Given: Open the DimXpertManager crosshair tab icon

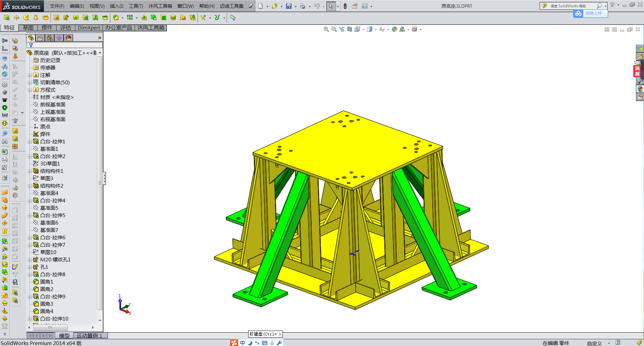Looking at the screenshot, I should (59, 38).
